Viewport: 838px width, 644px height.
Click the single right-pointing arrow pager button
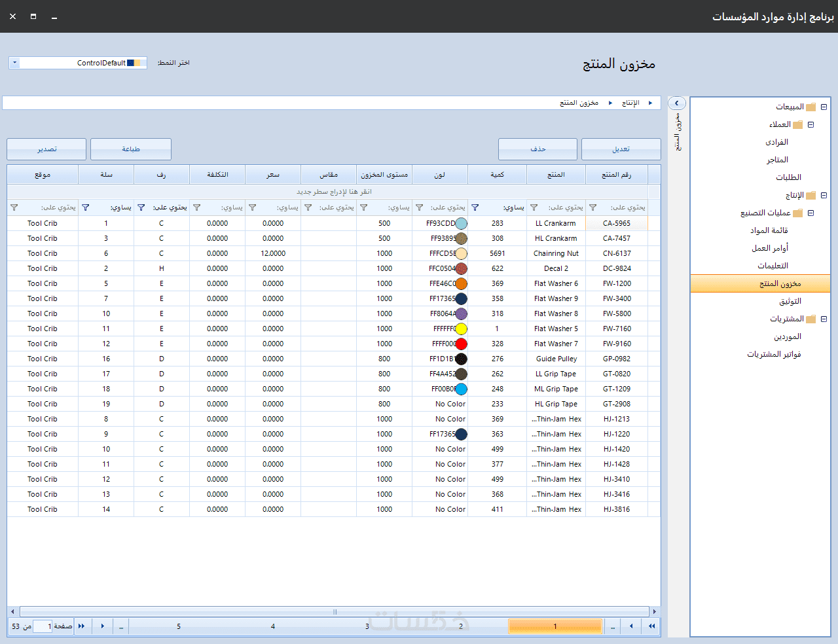click(x=102, y=626)
